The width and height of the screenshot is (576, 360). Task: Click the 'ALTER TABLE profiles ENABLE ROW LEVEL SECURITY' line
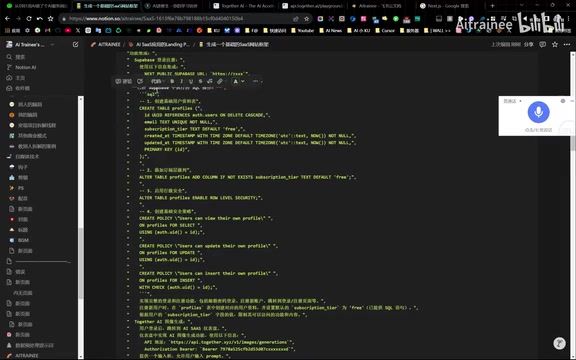point(201,198)
